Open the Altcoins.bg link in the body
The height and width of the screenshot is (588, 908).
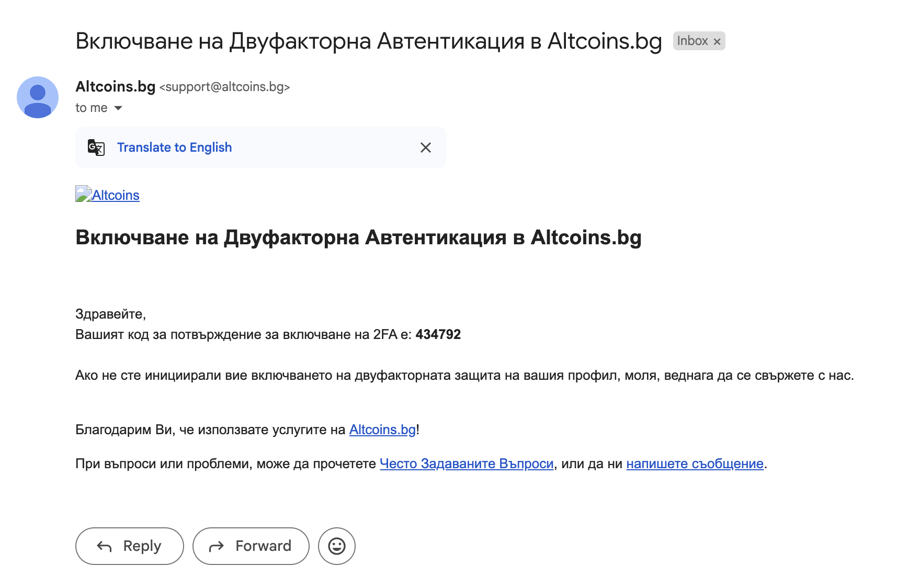[x=382, y=429]
